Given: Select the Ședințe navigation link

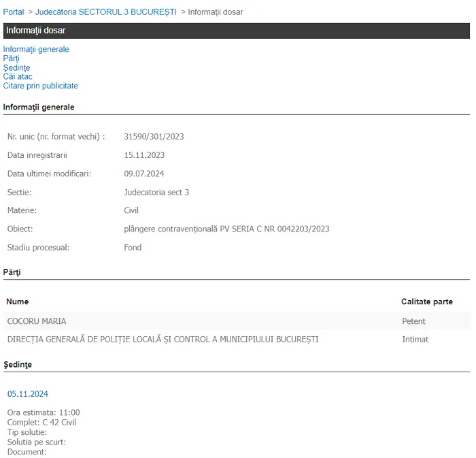Looking at the screenshot, I should (x=16, y=67).
